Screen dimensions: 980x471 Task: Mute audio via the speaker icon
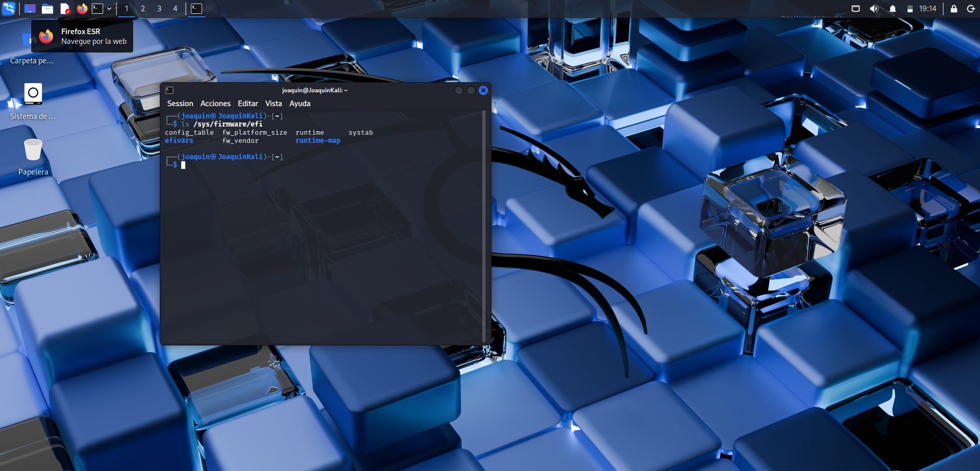(874, 9)
